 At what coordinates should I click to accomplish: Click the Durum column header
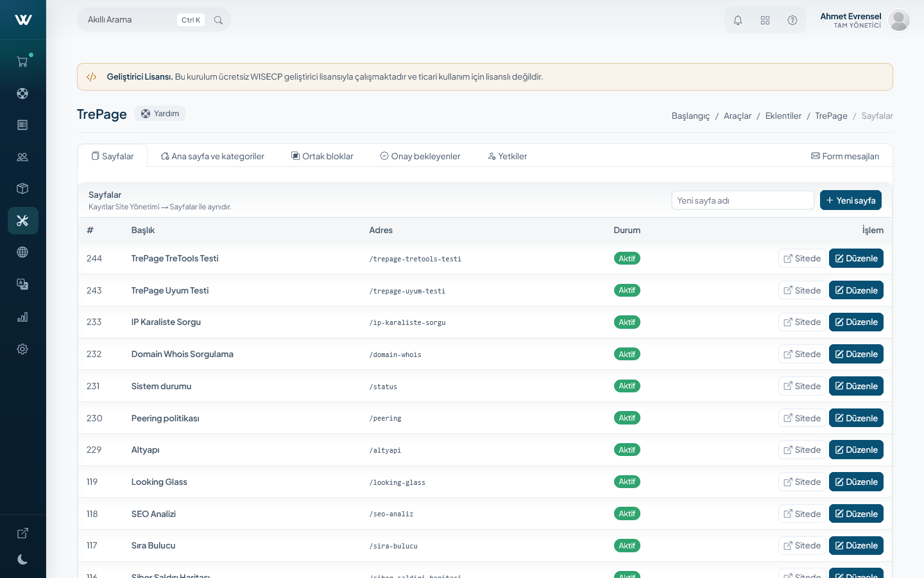tap(627, 230)
